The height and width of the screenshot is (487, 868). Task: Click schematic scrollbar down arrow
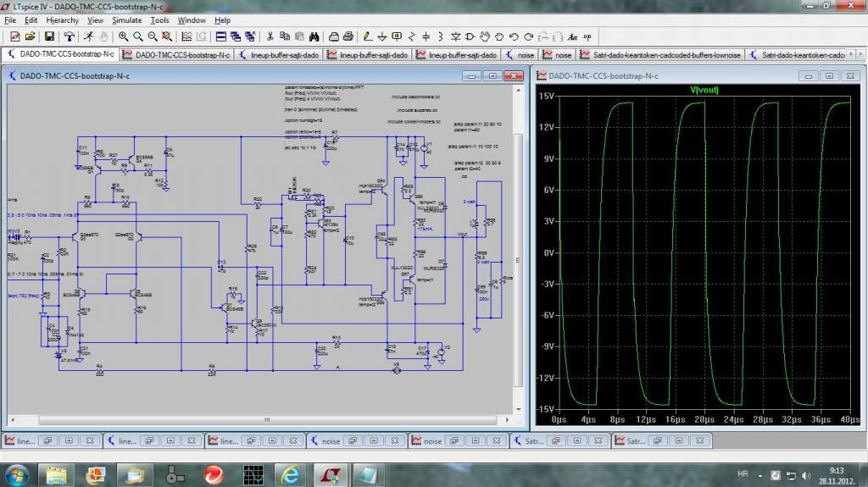click(x=518, y=410)
